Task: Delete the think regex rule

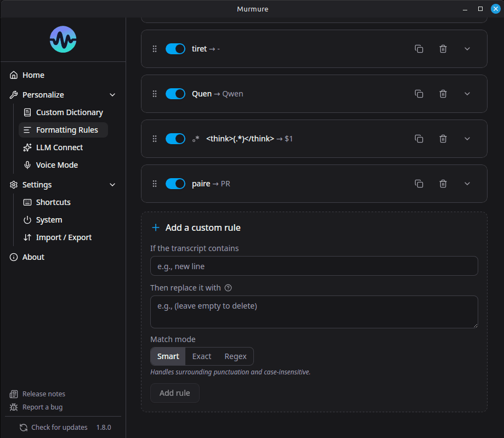Action: pyautogui.click(x=443, y=139)
